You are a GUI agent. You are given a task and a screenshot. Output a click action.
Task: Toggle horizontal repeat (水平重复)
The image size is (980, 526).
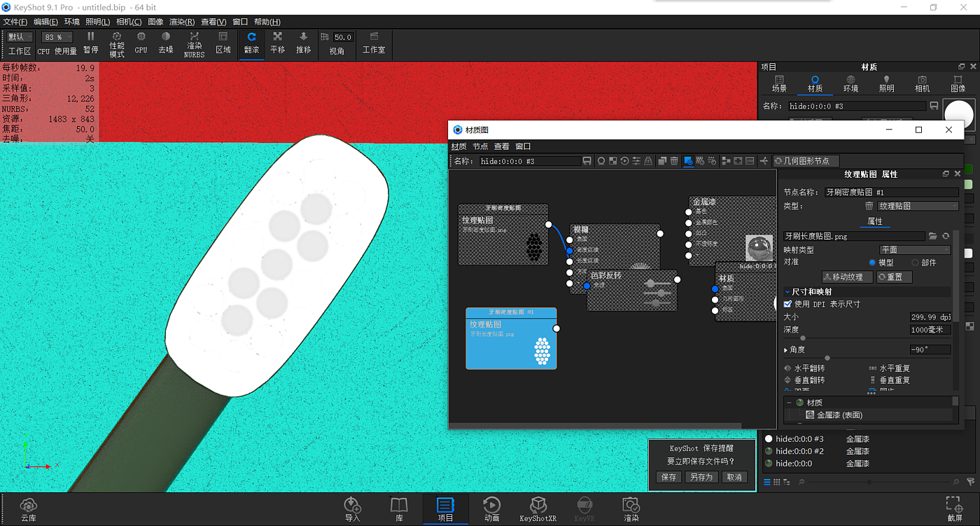pos(889,368)
